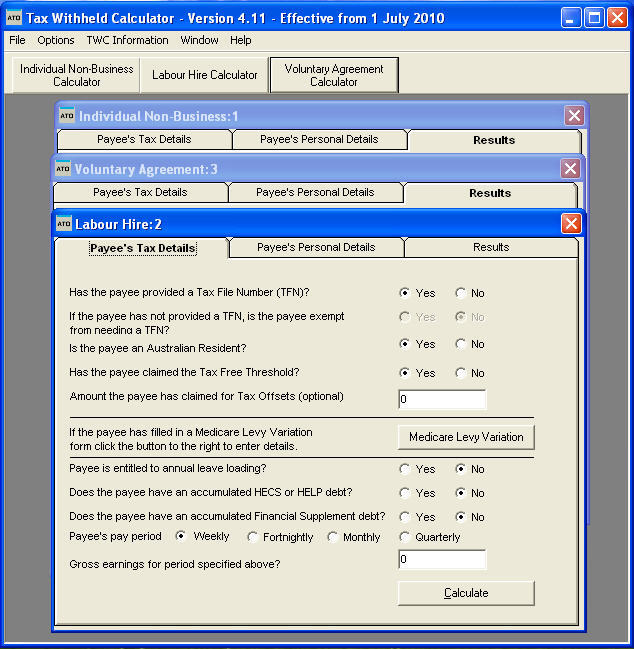Click the Calculate button
This screenshot has width=634, height=649.
tap(466, 593)
